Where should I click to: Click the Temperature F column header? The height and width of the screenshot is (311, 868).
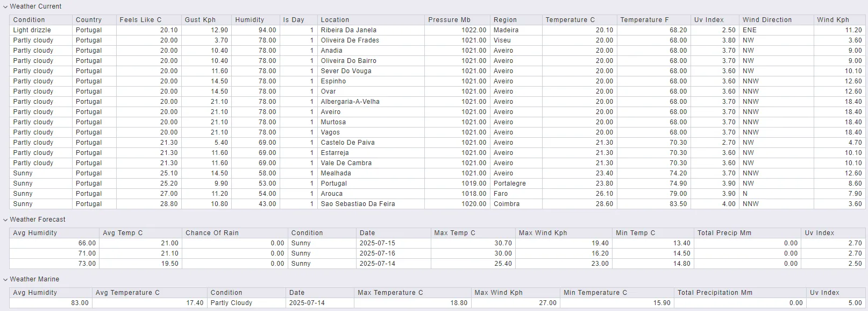[x=654, y=20]
